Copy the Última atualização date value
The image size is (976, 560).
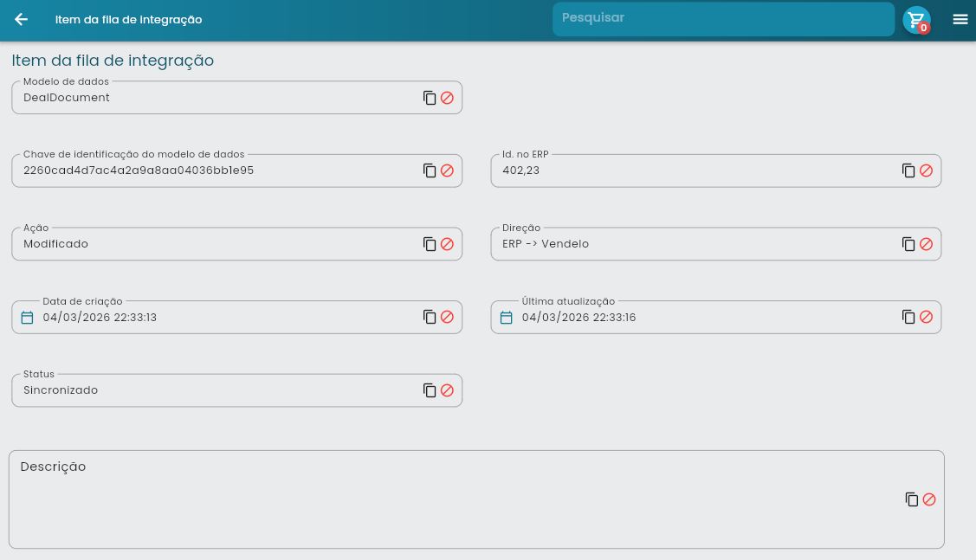pos(908,317)
